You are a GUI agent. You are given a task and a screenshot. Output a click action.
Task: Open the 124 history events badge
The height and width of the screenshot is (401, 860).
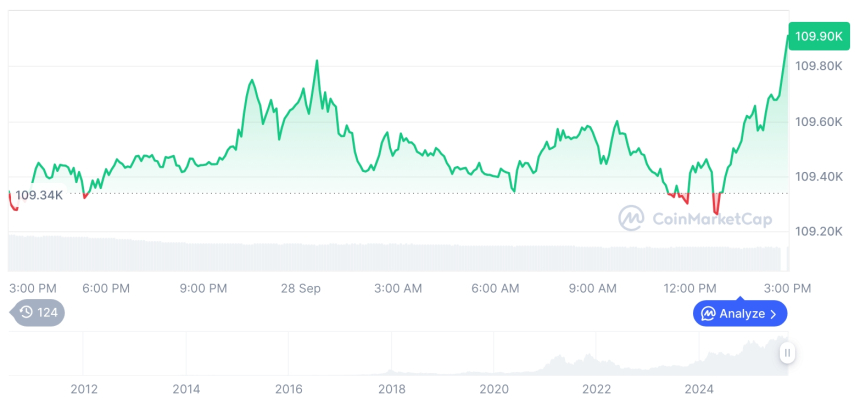click(39, 313)
